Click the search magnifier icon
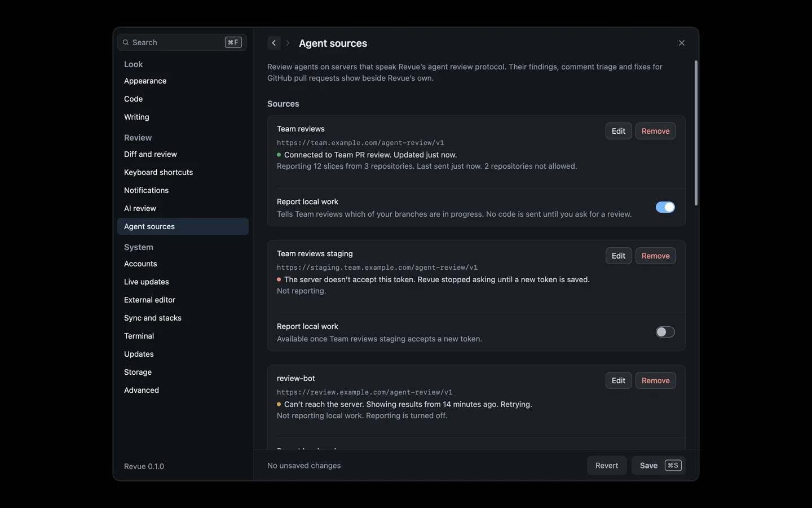This screenshot has height=508, width=812. click(x=126, y=42)
